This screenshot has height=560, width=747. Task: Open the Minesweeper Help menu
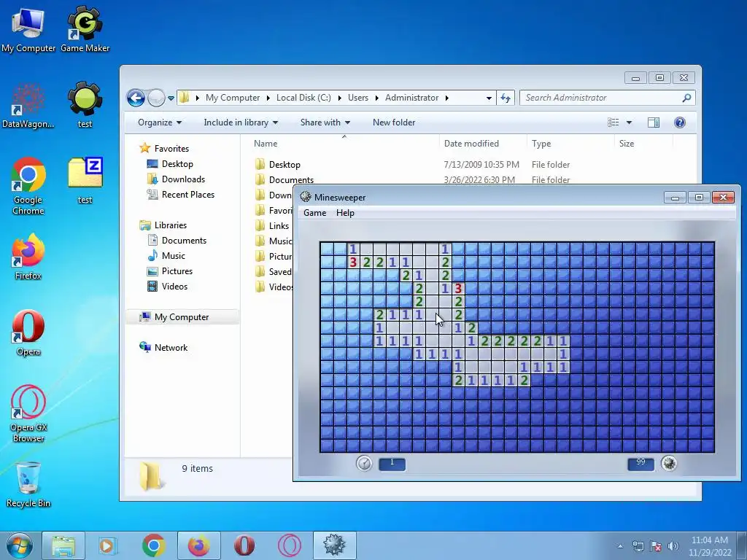click(345, 213)
